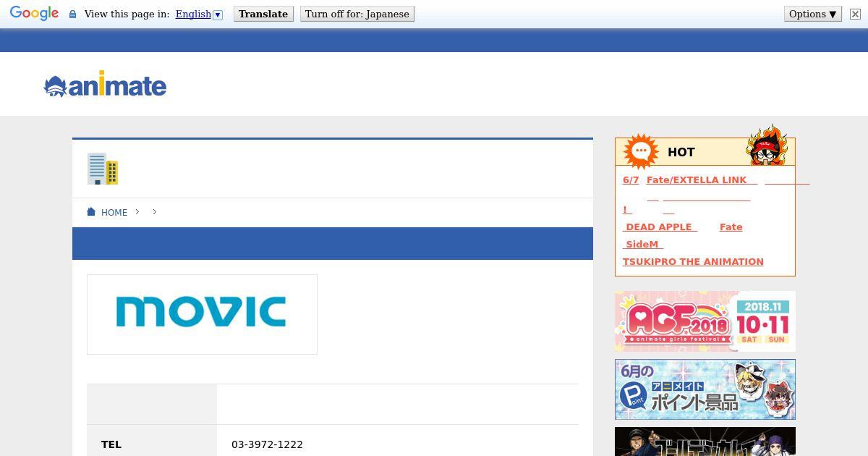Click the Translate button
Viewport: 868px width, 456px height.
(263, 14)
